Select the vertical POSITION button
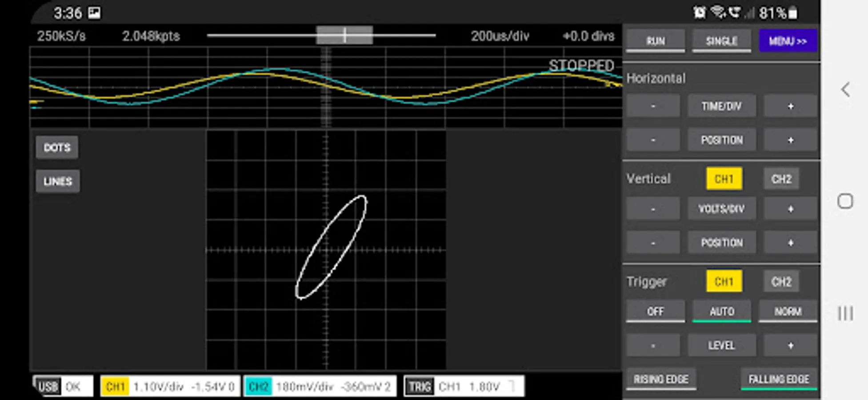Screen dimensions: 868x400 pos(721,243)
